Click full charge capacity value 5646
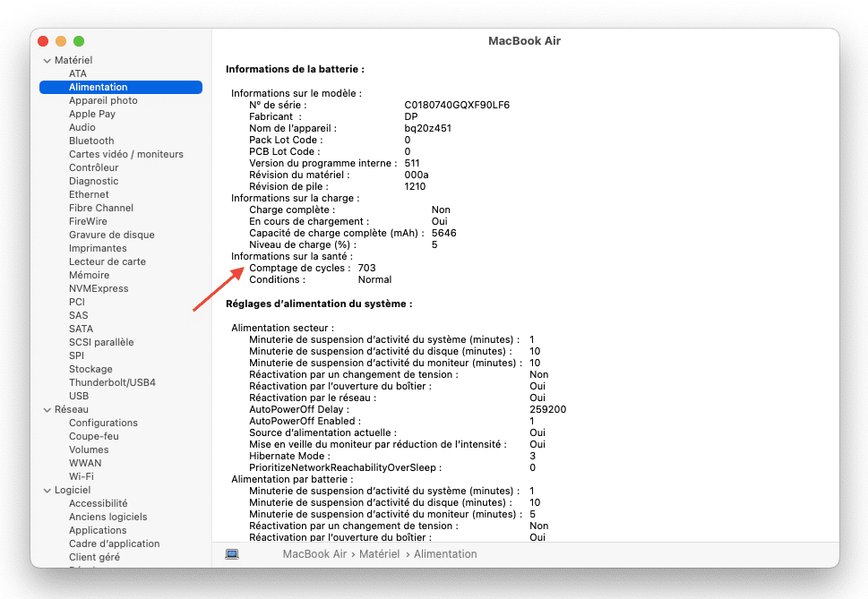Screen dimensions: 868x599 coord(444,234)
